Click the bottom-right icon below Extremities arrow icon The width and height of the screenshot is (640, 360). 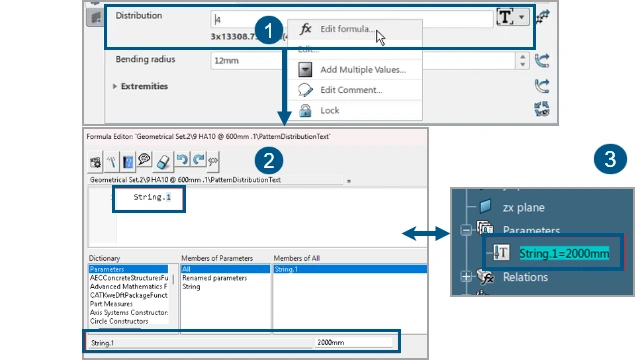[x=542, y=109]
